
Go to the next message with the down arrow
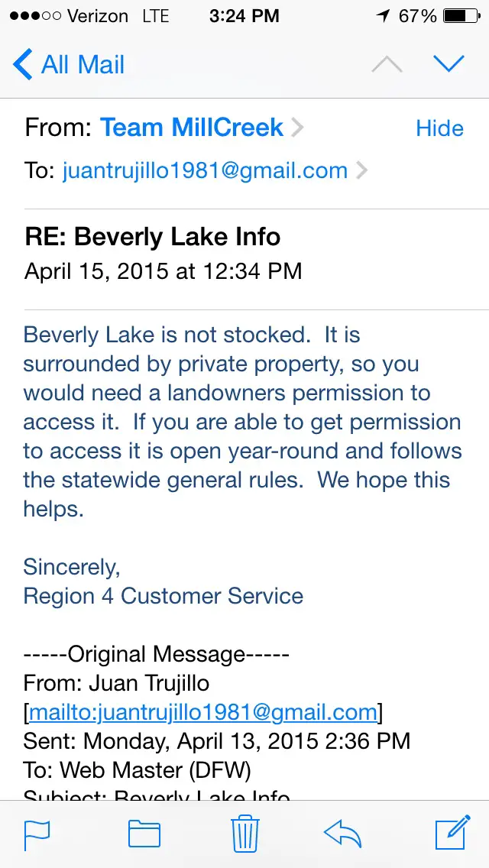point(449,65)
